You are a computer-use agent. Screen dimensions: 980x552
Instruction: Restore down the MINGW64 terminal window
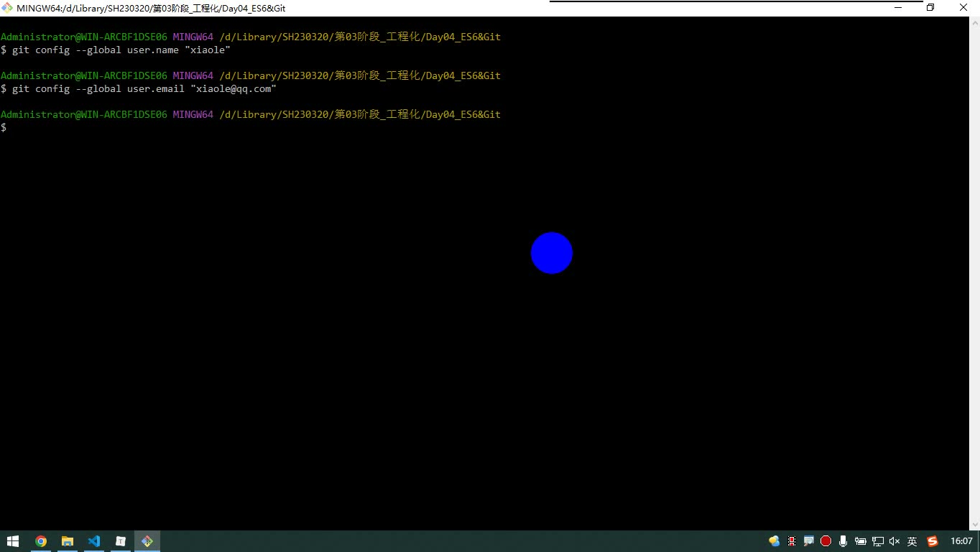pos(930,8)
